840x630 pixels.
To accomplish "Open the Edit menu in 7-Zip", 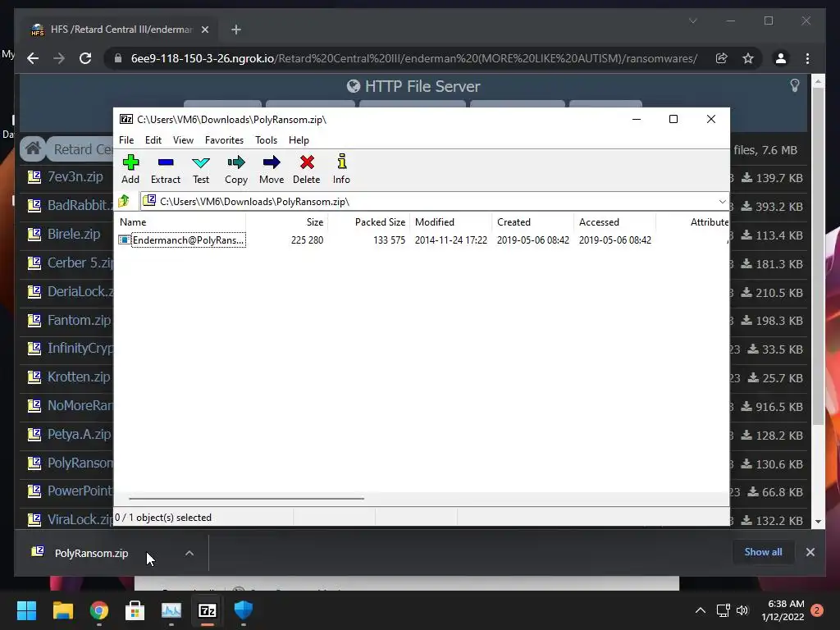I will [153, 139].
